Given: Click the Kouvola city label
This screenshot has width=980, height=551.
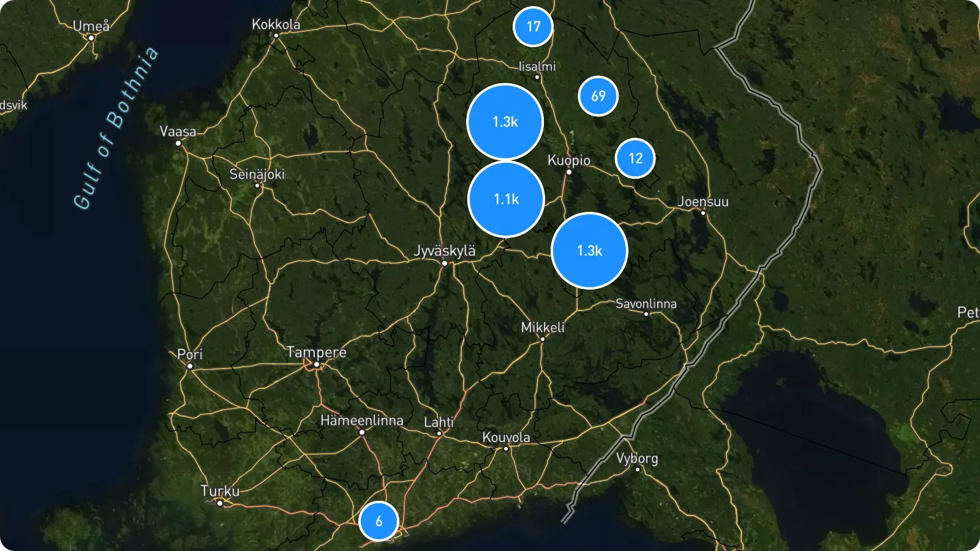Looking at the screenshot, I should (506, 437).
